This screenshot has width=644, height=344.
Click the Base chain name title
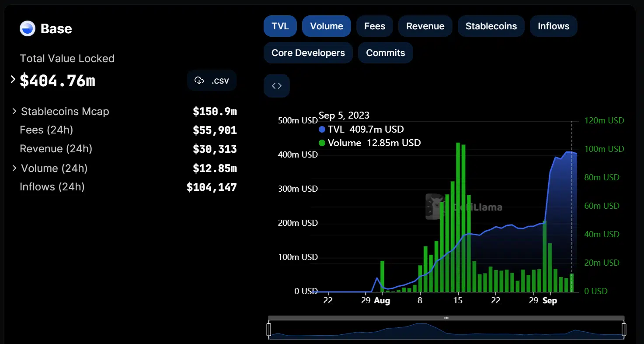[x=56, y=29]
